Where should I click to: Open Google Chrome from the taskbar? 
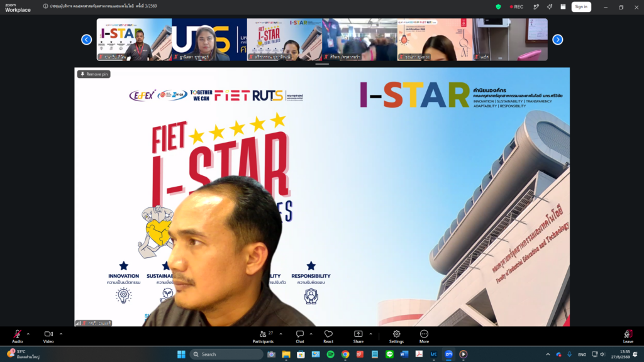[x=345, y=354]
